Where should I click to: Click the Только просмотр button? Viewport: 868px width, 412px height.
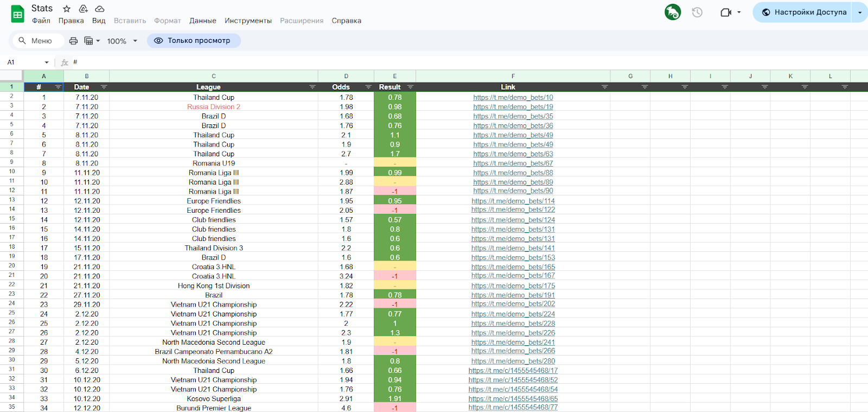pyautogui.click(x=194, y=41)
